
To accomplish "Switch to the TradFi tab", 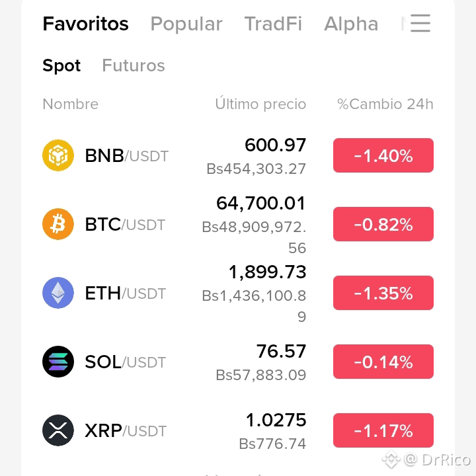I will pyautogui.click(x=273, y=24).
